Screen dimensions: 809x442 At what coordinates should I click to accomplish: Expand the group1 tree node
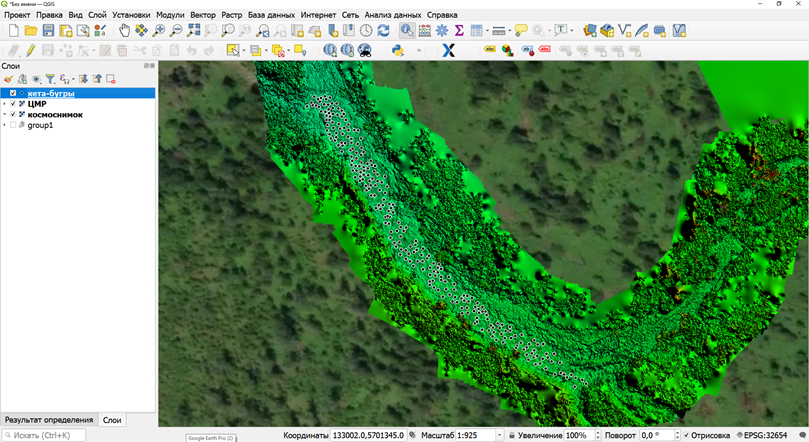(x=5, y=126)
